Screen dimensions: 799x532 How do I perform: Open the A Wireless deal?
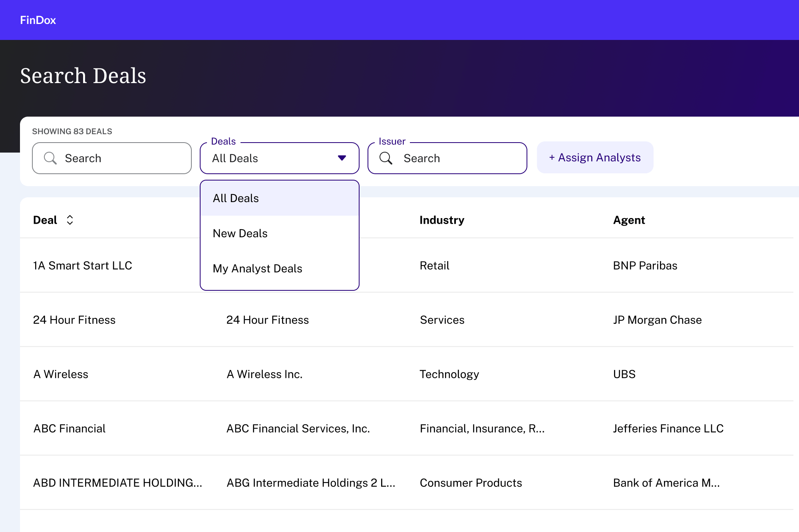(x=61, y=374)
